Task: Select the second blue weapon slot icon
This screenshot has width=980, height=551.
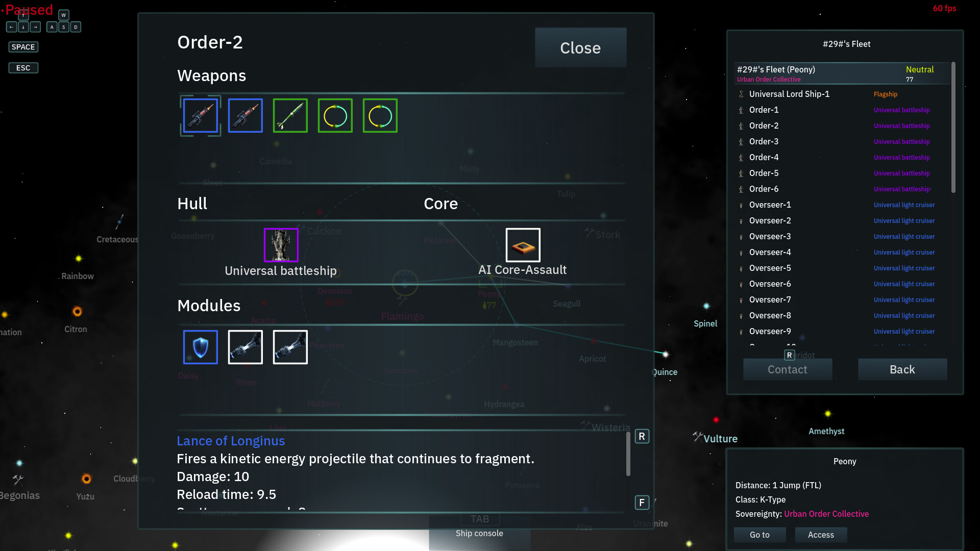Action: tap(246, 116)
